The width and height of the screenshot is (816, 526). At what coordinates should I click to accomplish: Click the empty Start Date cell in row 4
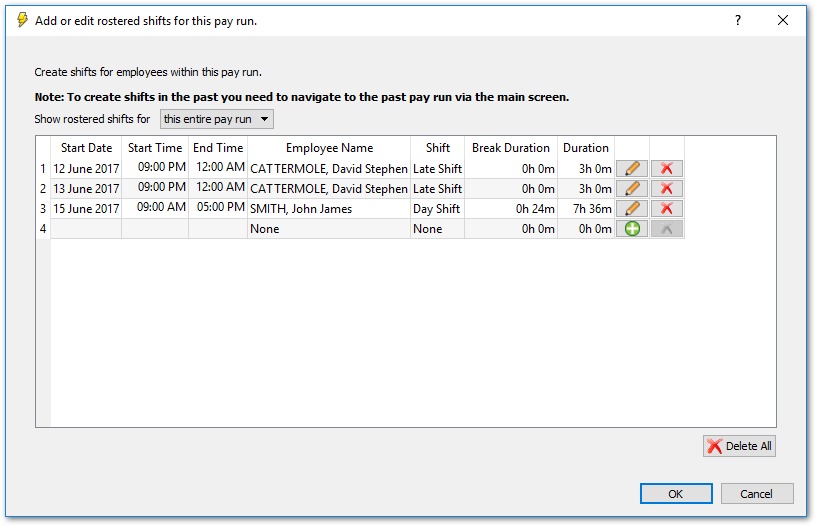coord(86,228)
